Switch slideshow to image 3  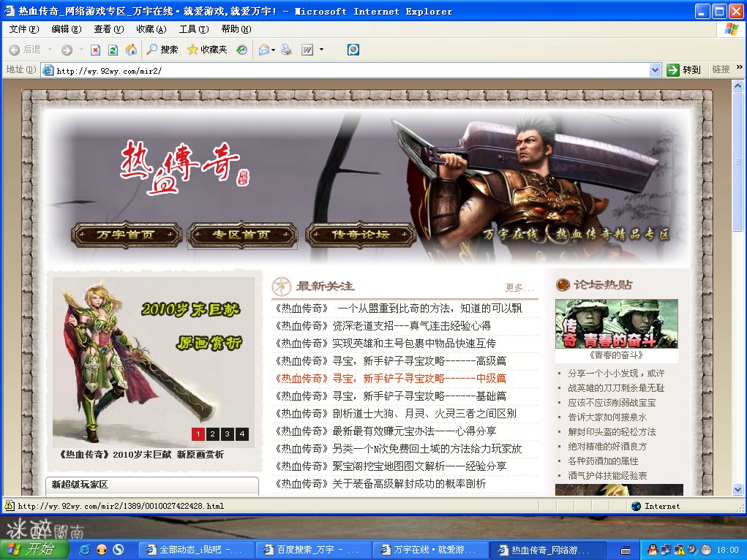228,434
